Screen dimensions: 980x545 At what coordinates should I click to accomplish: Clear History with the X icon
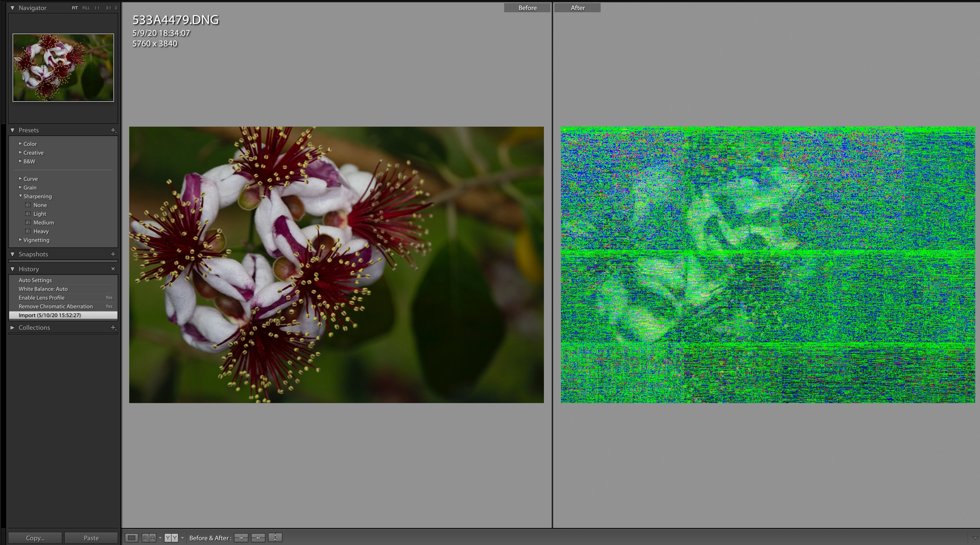113,269
